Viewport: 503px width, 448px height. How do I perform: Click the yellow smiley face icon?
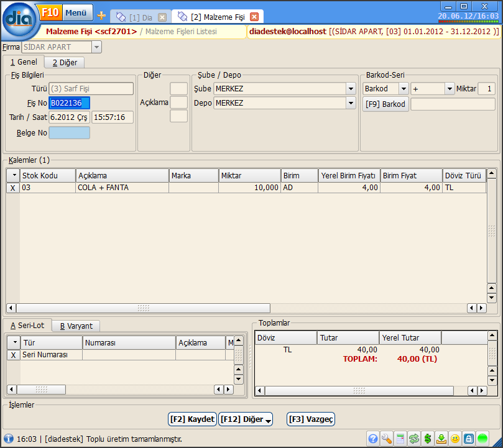[455, 439]
